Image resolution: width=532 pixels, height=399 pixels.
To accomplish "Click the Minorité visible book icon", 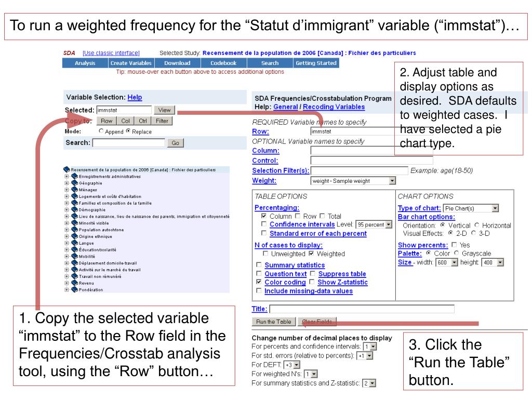I will (x=75, y=223).
